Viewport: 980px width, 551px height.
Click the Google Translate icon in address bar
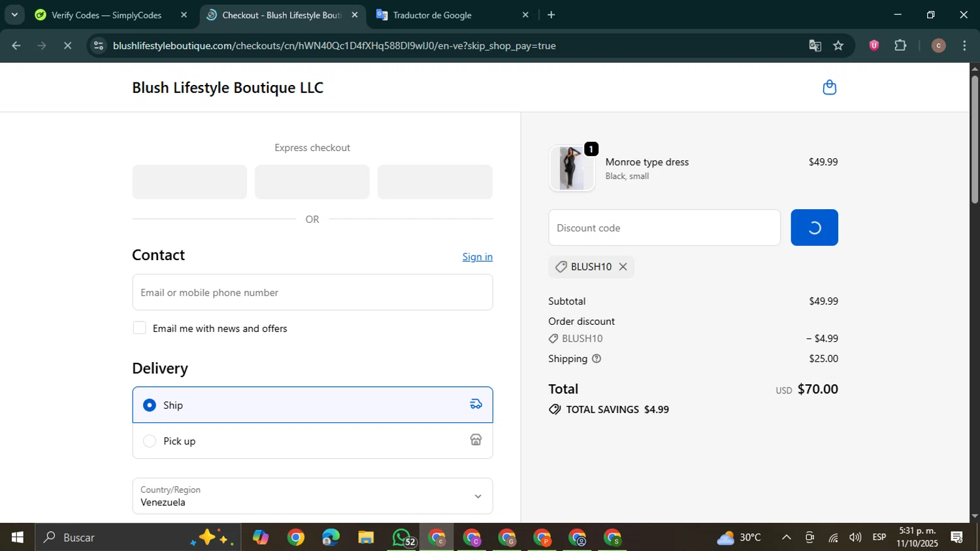point(815,46)
